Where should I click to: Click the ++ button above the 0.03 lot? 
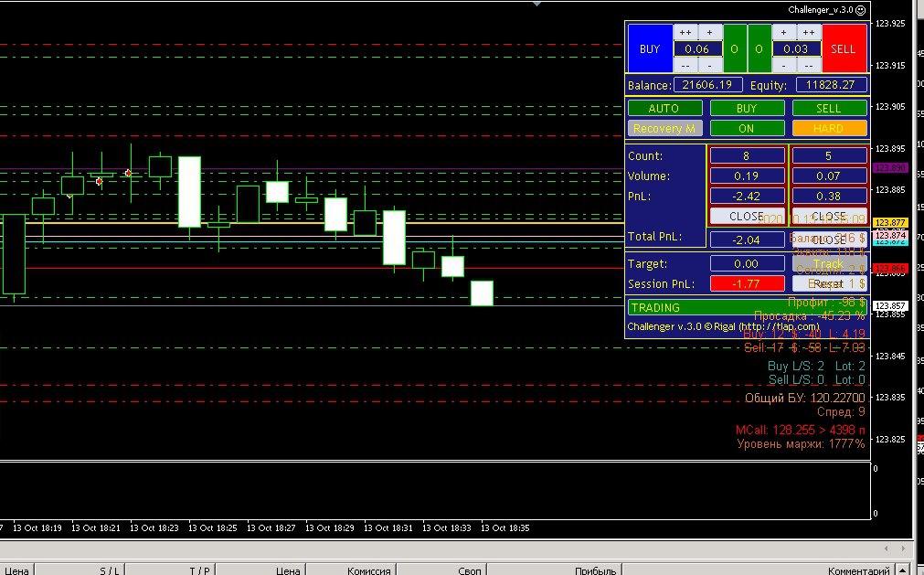pyautogui.click(x=809, y=32)
